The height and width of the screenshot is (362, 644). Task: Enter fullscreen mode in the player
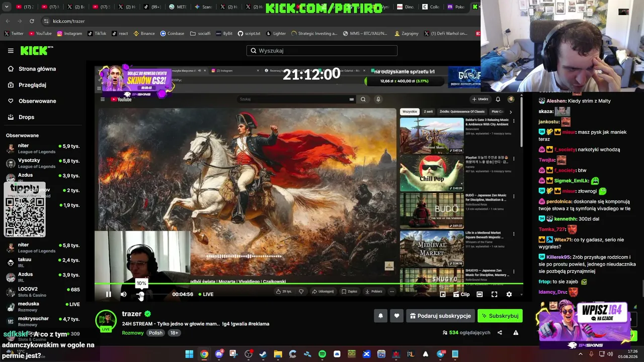pos(494,294)
